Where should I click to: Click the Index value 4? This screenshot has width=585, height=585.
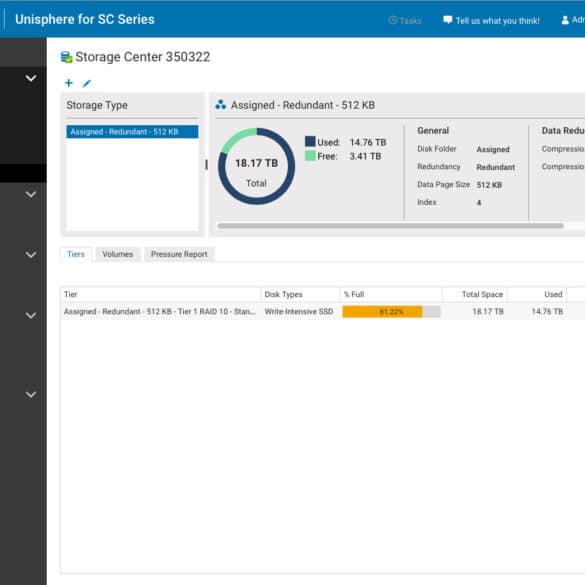point(479,203)
